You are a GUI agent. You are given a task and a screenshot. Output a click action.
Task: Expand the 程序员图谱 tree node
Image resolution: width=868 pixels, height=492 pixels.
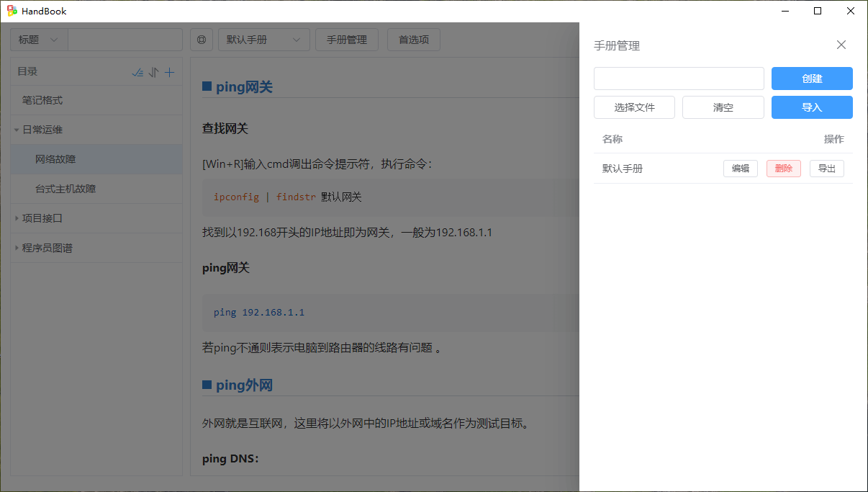pos(17,248)
